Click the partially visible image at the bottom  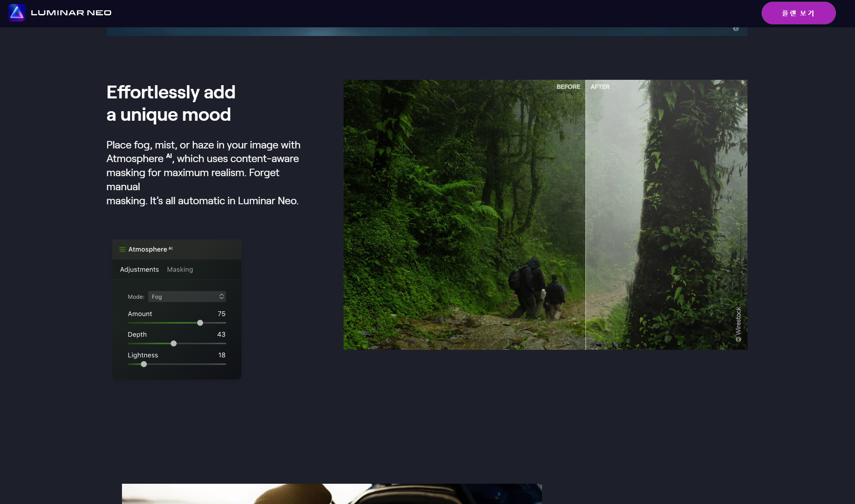[x=332, y=494]
